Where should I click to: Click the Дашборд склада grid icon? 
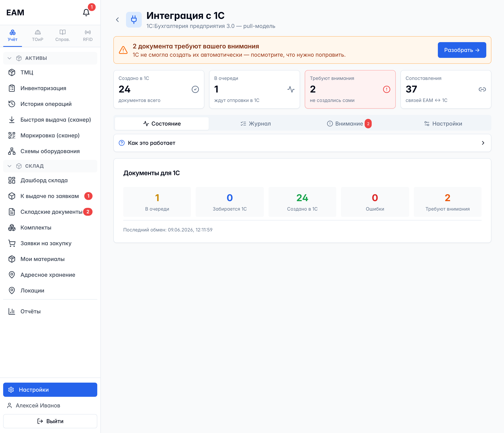(12, 180)
